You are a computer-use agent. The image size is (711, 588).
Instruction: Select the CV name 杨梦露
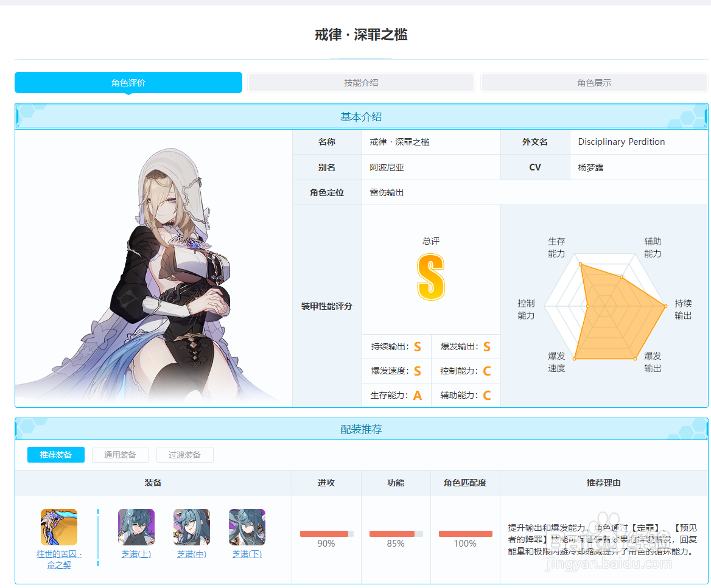(590, 167)
